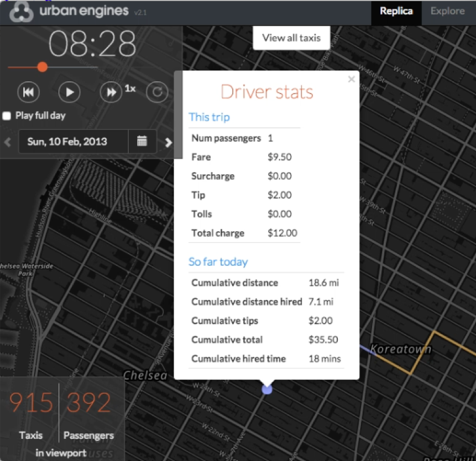The height and width of the screenshot is (461, 476).
Task: Click the This trip section heading
Action: coord(209,117)
